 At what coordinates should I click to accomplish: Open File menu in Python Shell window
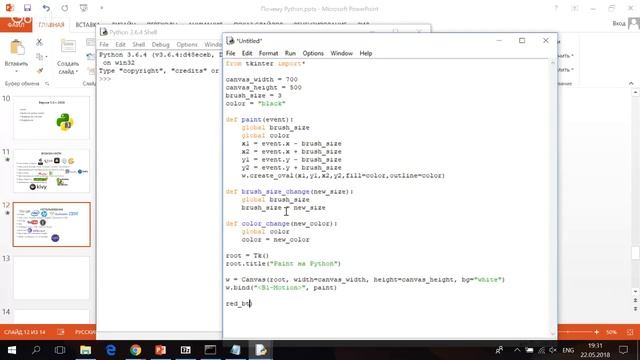click(x=104, y=44)
